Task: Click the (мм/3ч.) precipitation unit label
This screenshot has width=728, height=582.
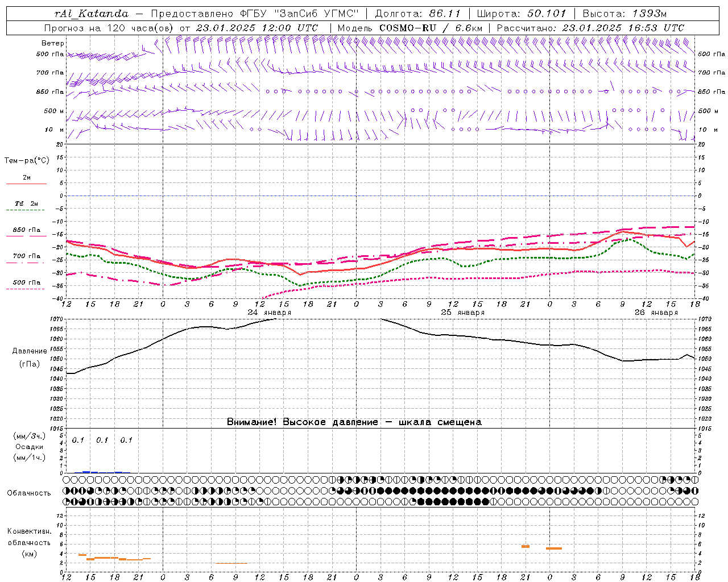Action: (30, 436)
